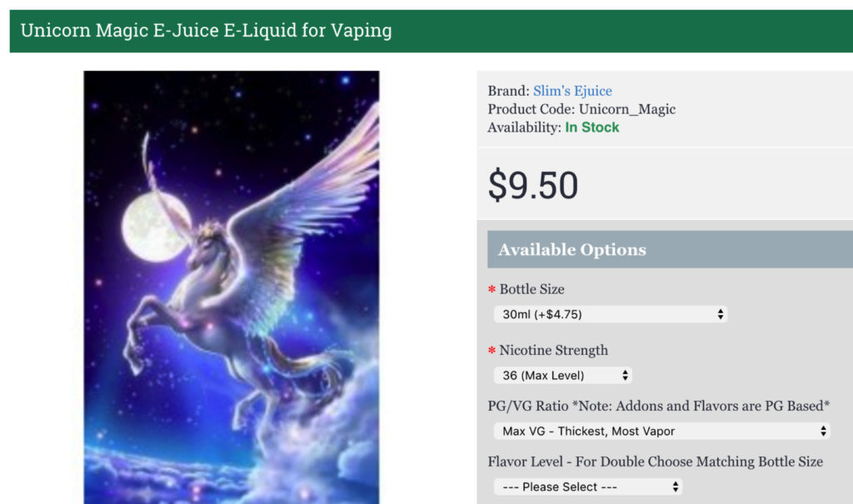Click the Brand label text
Screen dimensions: 853x504
click(508, 91)
